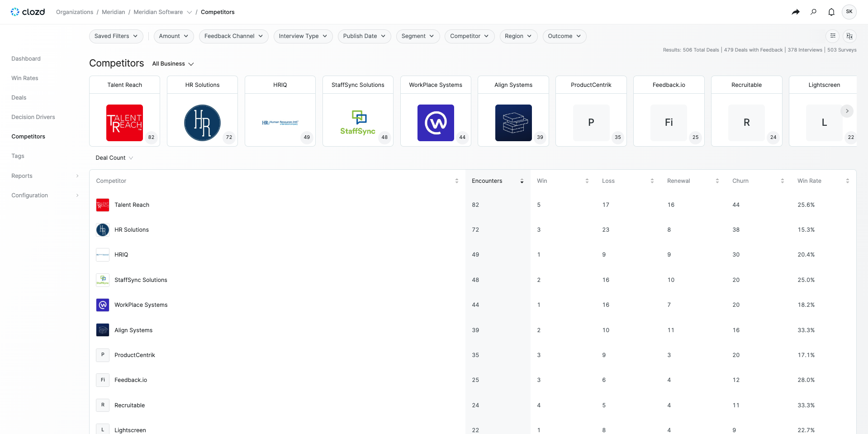Click HRIQ logo in table row
The width and height of the screenshot is (868, 434).
coord(103,255)
